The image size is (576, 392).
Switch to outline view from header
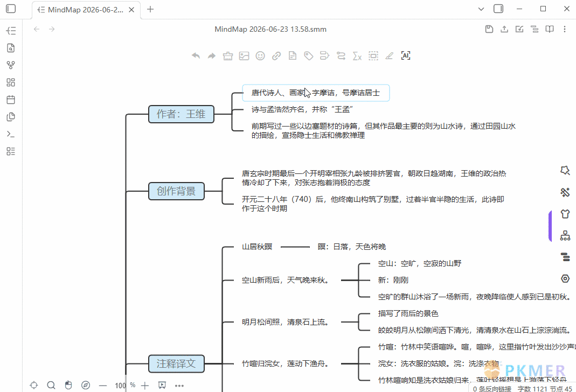(535, 29)
